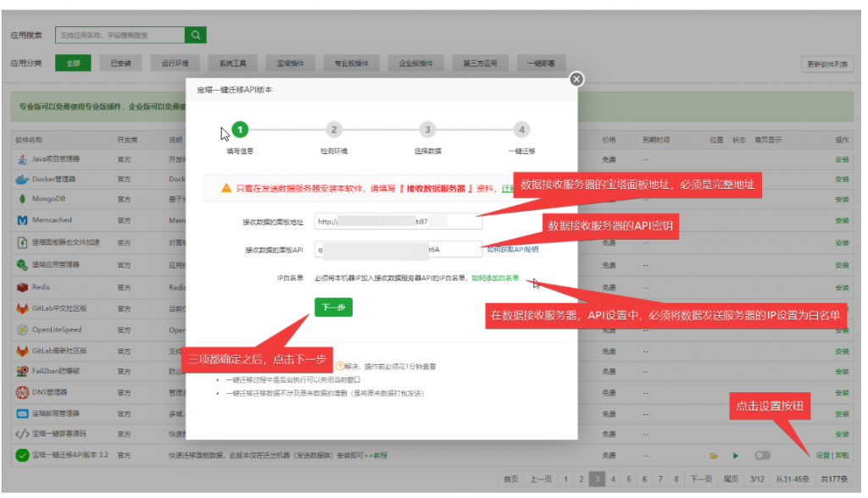Viewport: 868px width, 498px height.
Task: Go to the 下一页 pagination button
Action: [x=701, y=479]
